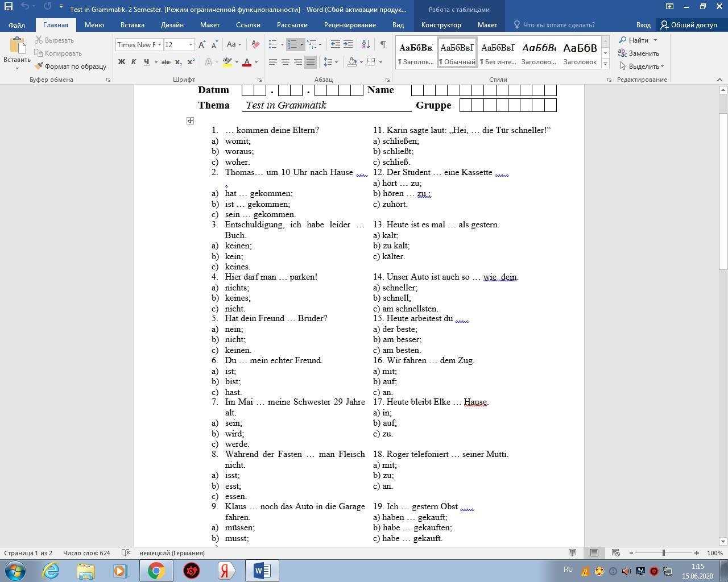The width and height of the screenshot is (728, 582).
Task: Toggle paragraph marks display (¶)
Action: [383, 44]
